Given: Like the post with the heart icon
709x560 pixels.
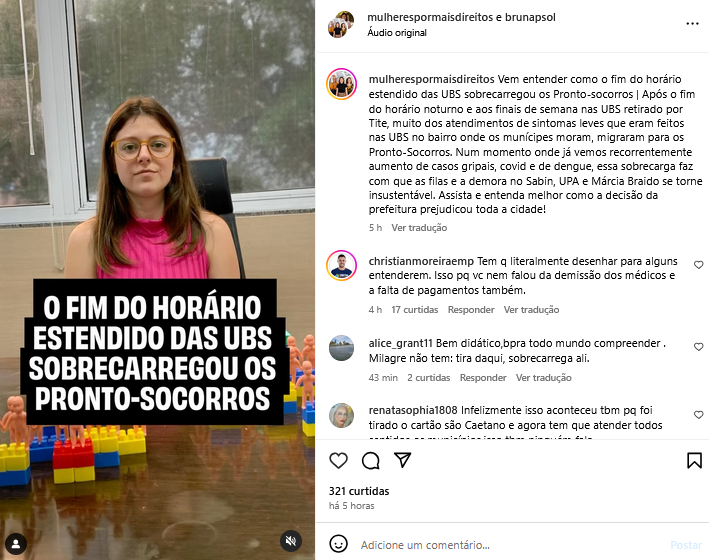Looking at the screenshot, I should pos(338,460).
